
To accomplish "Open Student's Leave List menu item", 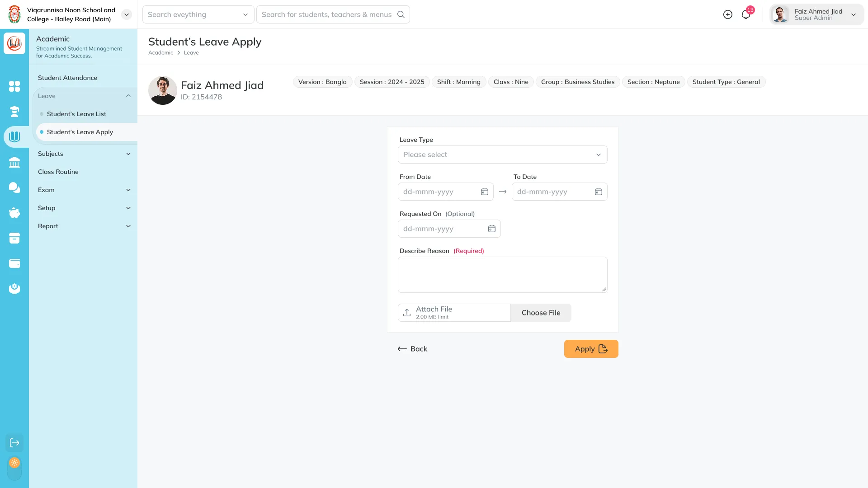I will pos(76,114).
